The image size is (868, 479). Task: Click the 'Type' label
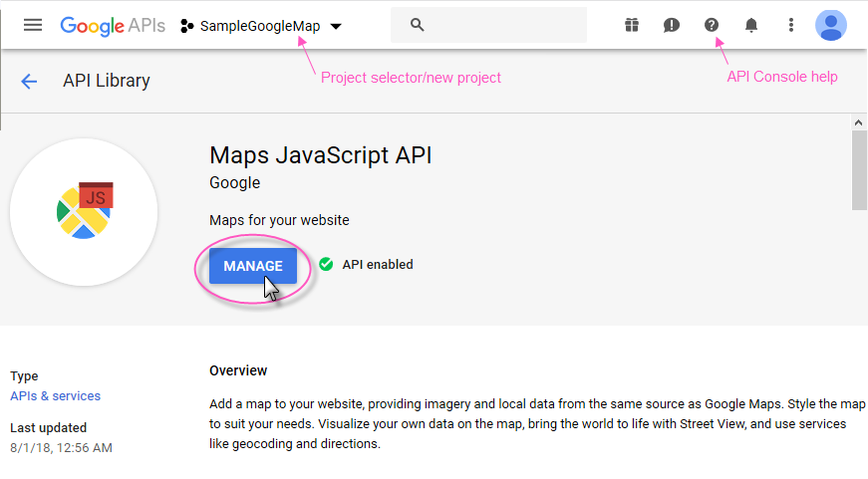(24, 376)
